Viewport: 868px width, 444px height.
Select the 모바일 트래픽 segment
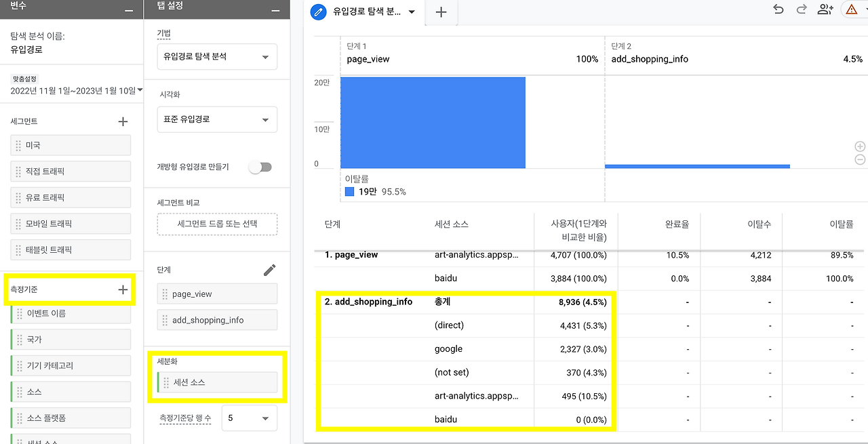71,224
